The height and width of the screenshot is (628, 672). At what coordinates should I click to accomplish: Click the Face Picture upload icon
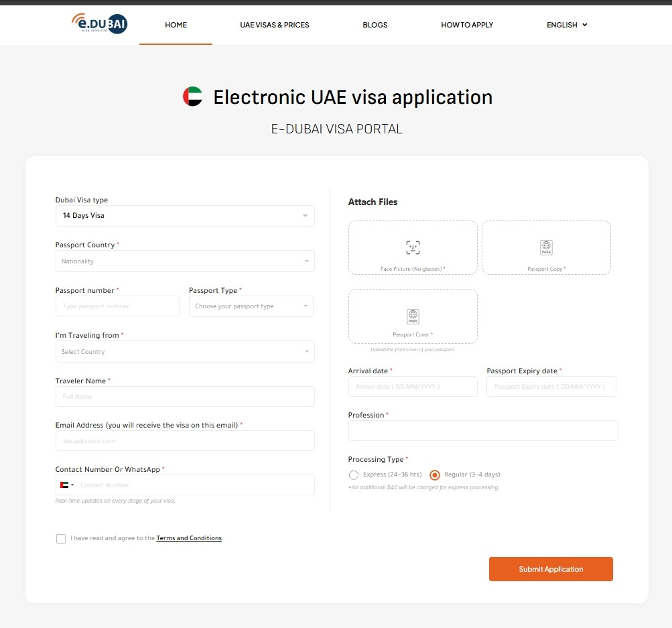point(413,247)
